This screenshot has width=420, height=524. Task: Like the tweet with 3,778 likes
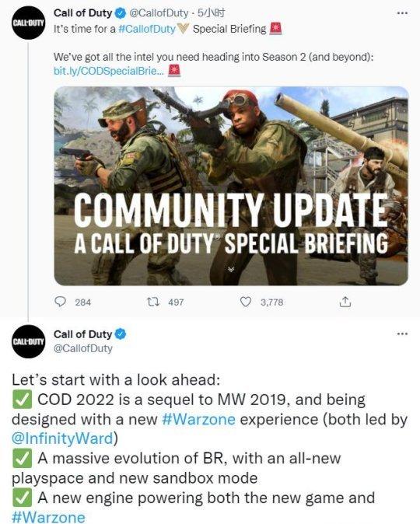[x=246, y=302]
